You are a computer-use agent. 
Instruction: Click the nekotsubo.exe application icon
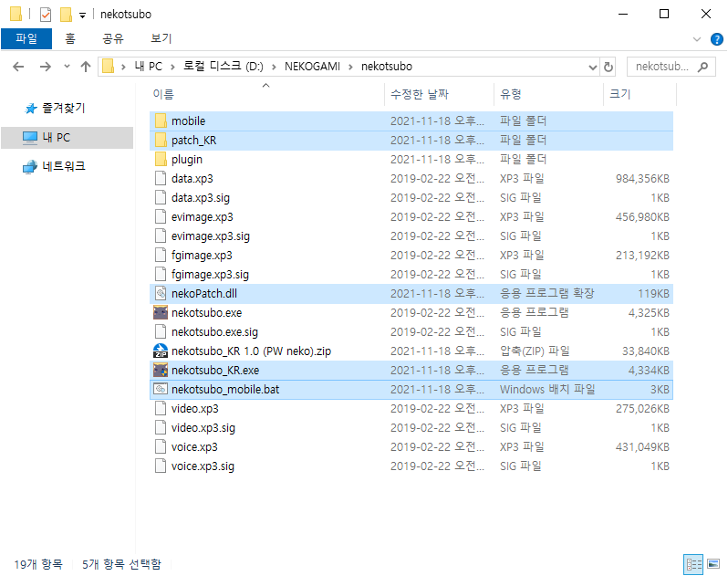click(x=161, y=312)
